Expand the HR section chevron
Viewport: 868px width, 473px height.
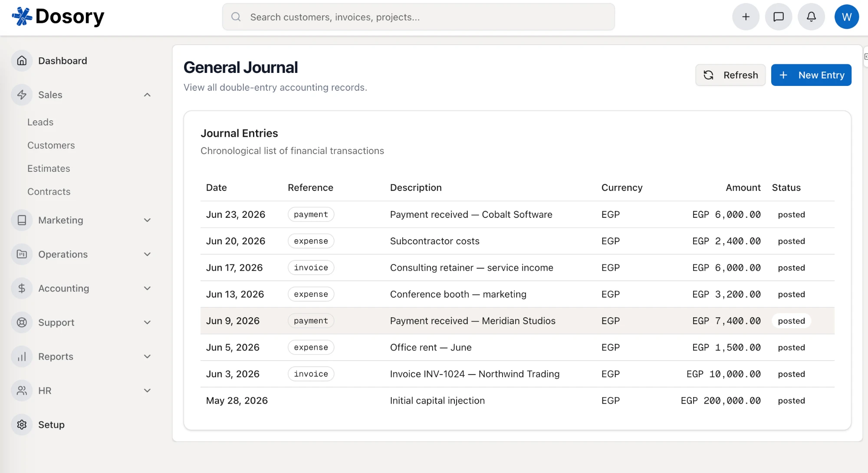147,391
